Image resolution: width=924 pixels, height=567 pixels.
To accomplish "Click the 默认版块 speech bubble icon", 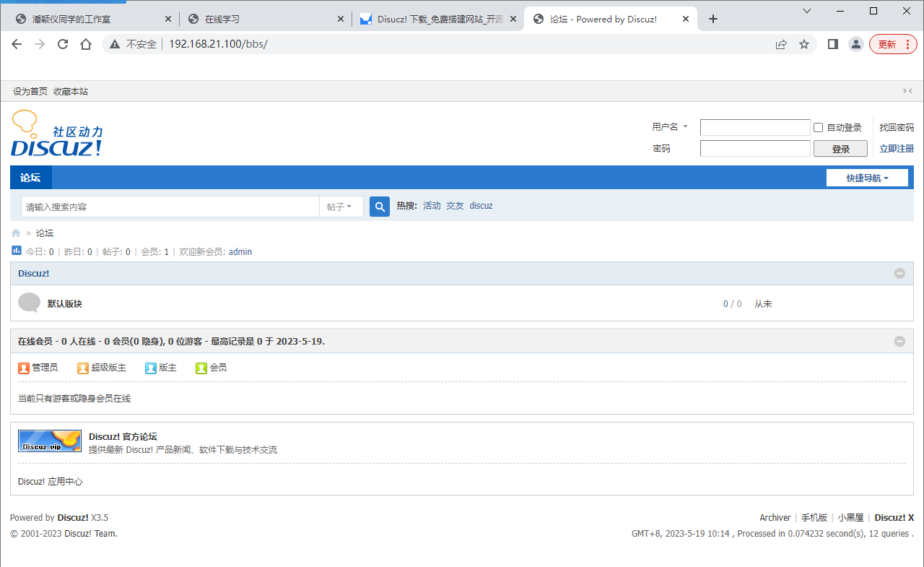I will click(29, 303).
